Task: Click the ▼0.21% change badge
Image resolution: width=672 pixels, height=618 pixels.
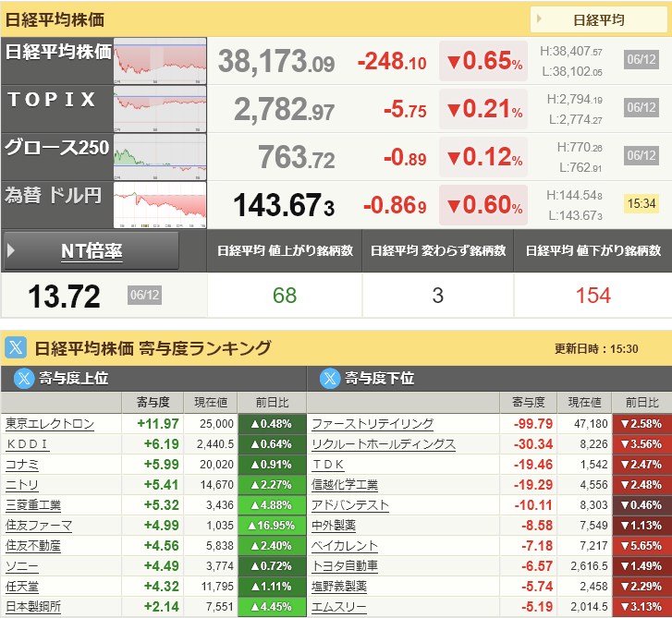Action: (483, 109)
